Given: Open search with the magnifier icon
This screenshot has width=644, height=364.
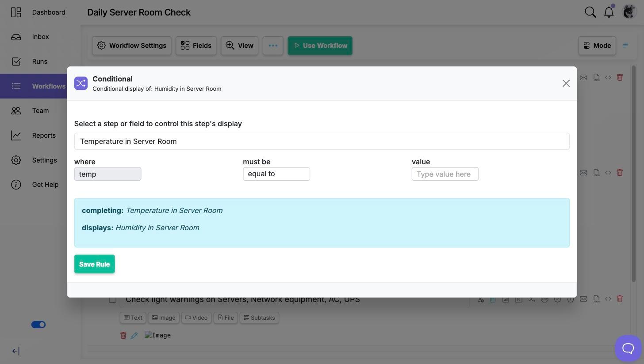Looking at the screenshot, I should pos(590,12).
